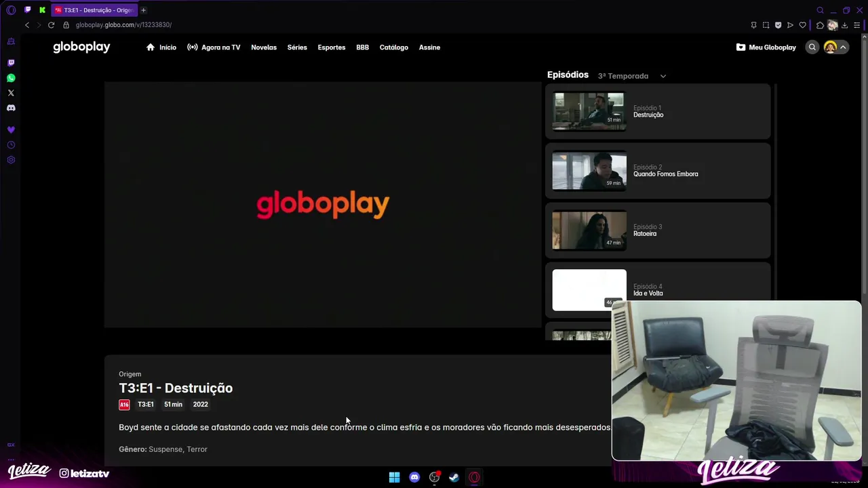Open Opera GX from the taskbar
This screenshot has height=488, width=868.
point(474,477)
